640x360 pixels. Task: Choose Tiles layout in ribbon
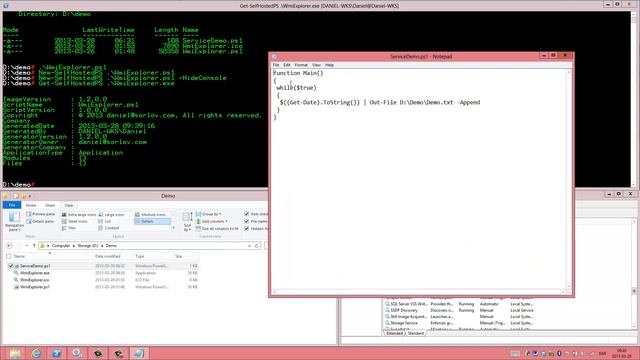pyautogui.click(x=69, y=228)
